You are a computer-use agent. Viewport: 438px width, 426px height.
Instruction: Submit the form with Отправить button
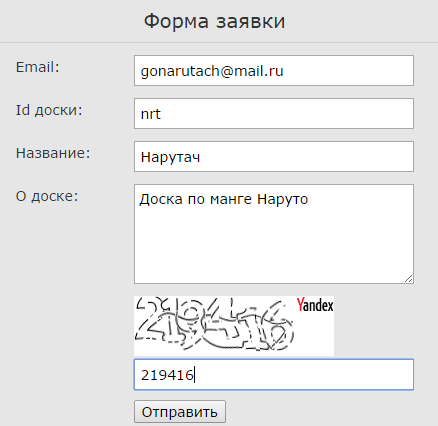coord(180,412)
